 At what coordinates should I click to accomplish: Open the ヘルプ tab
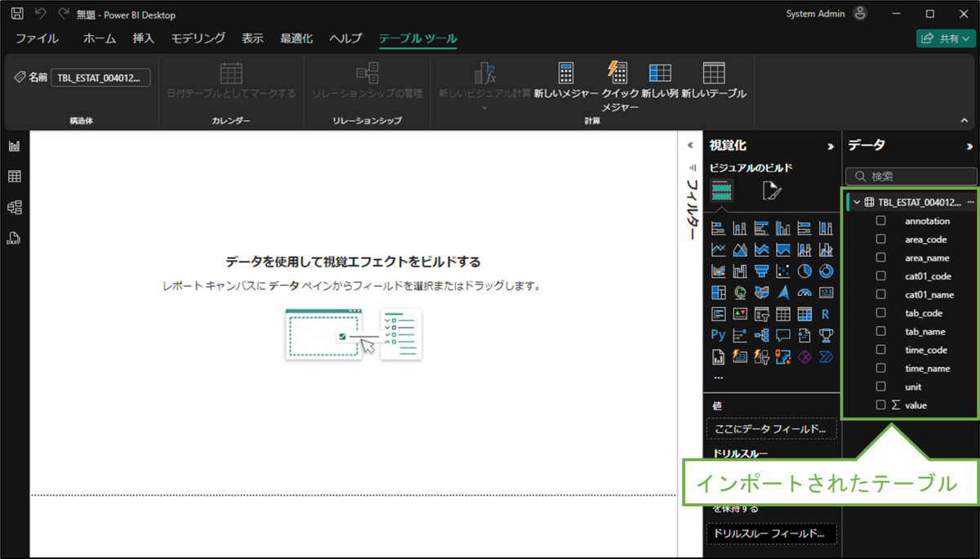coord(345,38)
